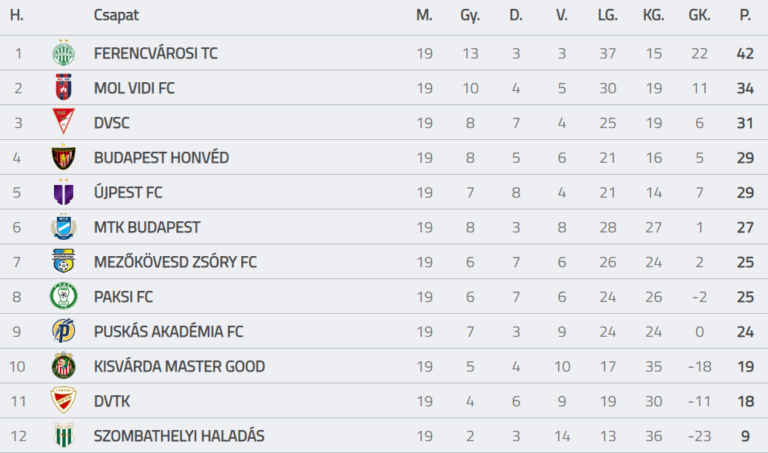768x453 pixels.
Task: Click the Paksi FC round green logo
Action: pos(64,296)
